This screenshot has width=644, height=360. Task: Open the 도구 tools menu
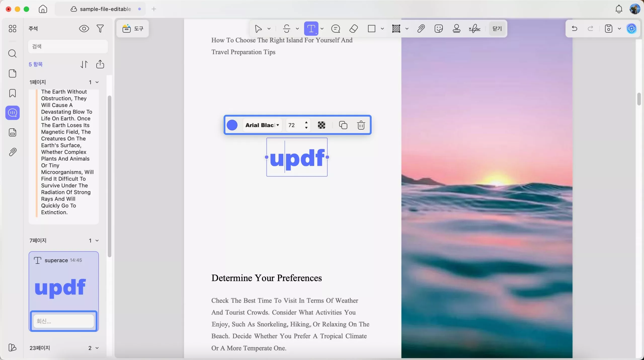pyautogui.click(x=133, y=29)
